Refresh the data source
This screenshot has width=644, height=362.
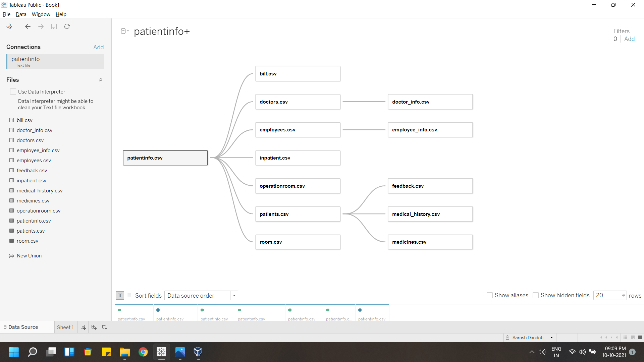67,26
